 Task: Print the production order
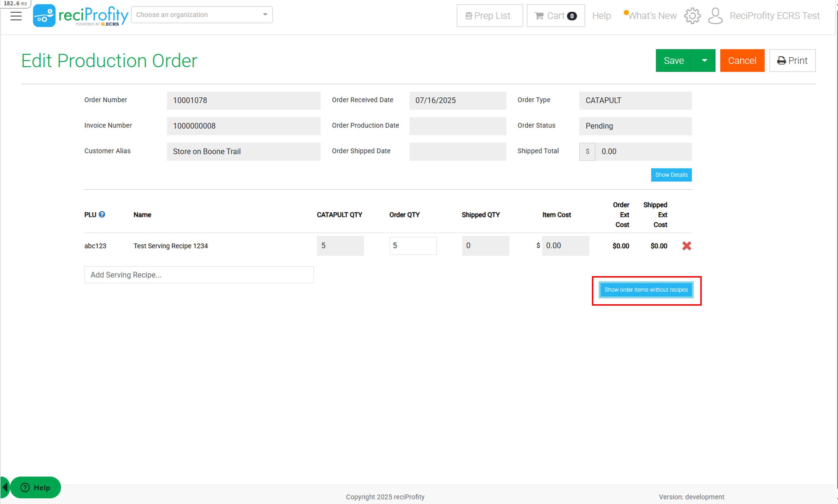(x=792, y=60)
